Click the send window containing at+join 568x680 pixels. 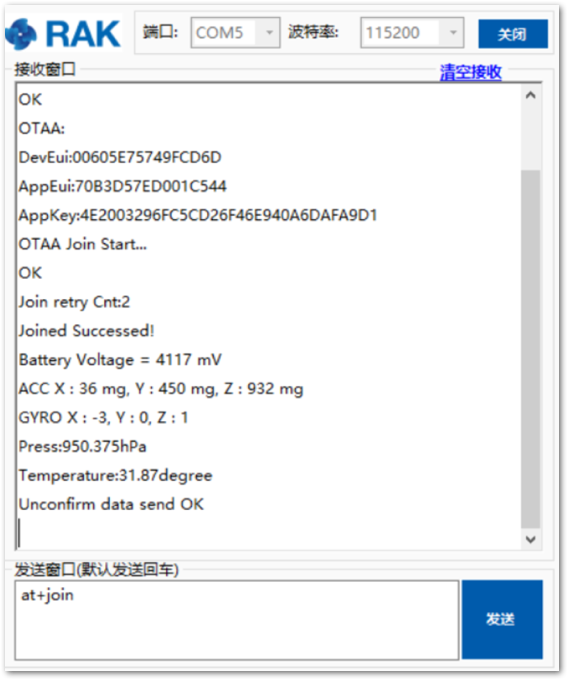click(237, 620)
